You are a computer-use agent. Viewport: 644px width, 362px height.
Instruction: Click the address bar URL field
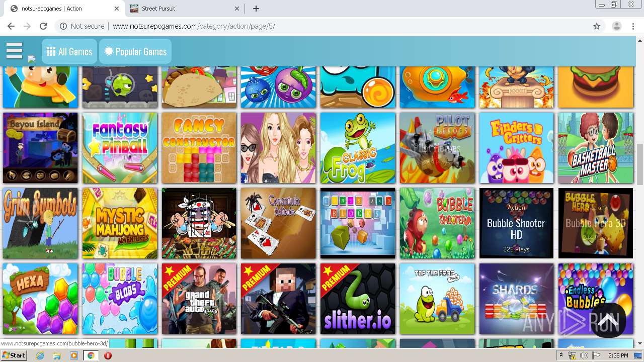pyautogui.click(x=322, y=26)
